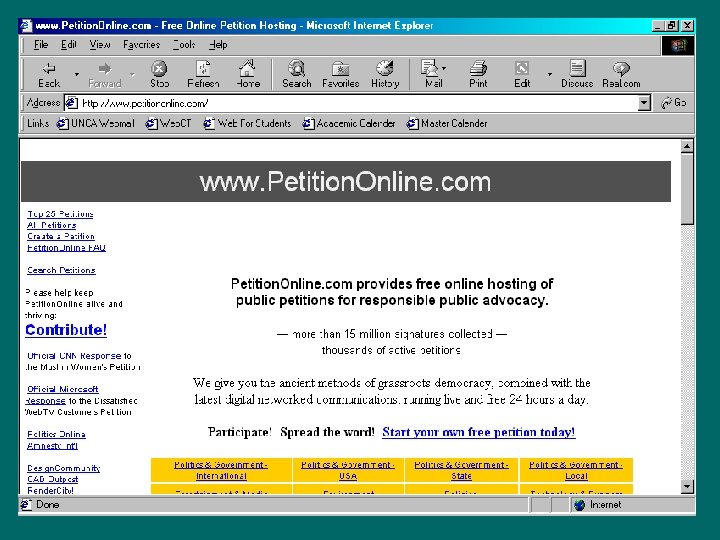Viewport: 720px width, 540px height.
Task: Open the Edit menu
Action: point(69,45)
